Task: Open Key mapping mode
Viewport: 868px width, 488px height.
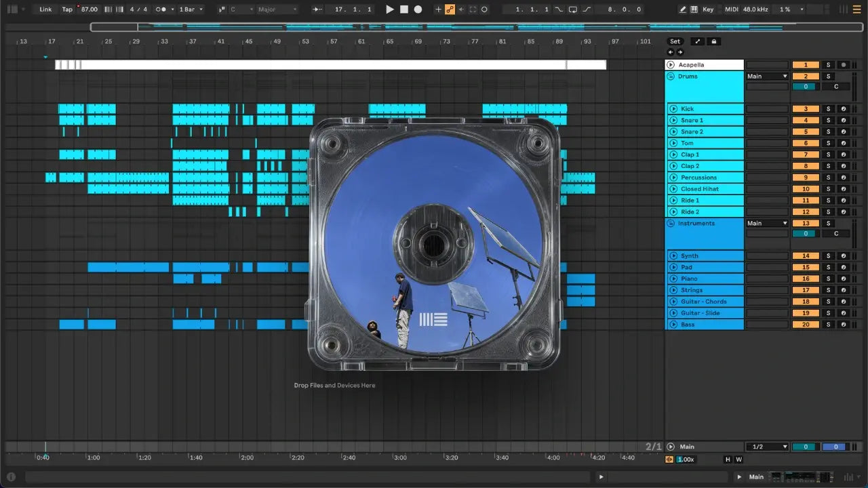Action: point(708,9)
